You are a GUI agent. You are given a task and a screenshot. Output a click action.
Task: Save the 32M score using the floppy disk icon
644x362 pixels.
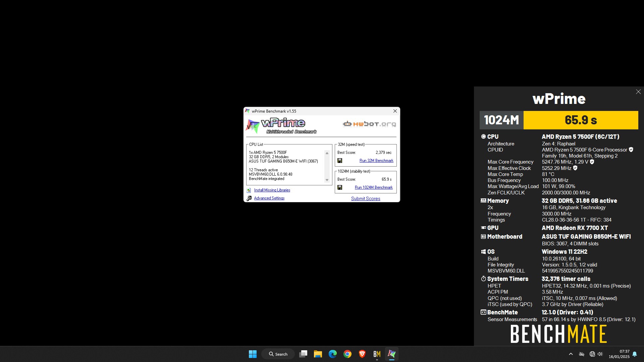click(340, 161)
